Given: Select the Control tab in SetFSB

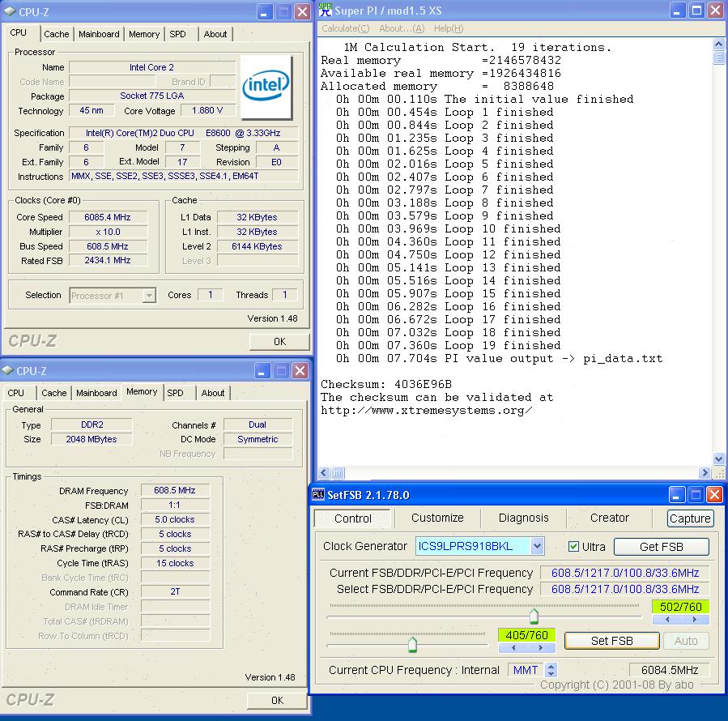Looking at the screenshot, I should click(353, 518).
